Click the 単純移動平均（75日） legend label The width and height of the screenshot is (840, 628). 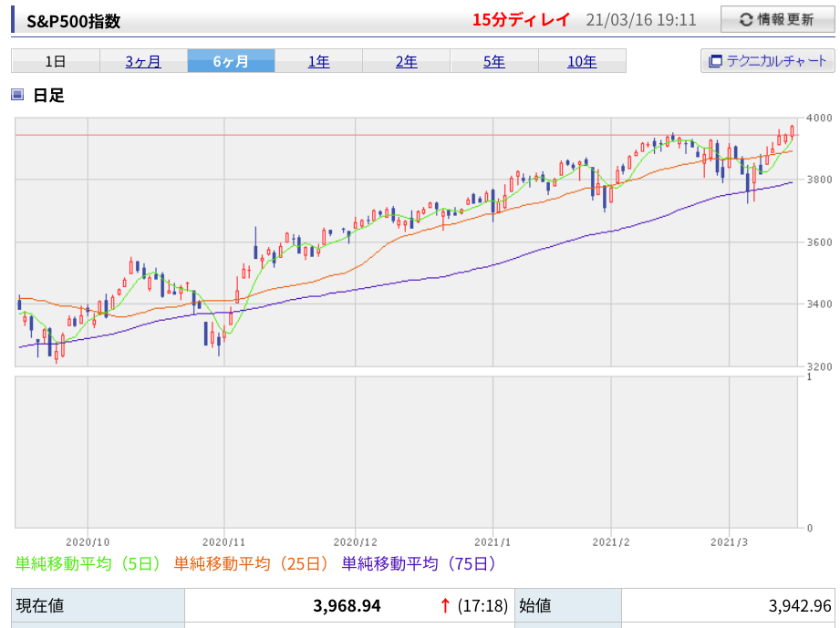click(x=420, y=564)
